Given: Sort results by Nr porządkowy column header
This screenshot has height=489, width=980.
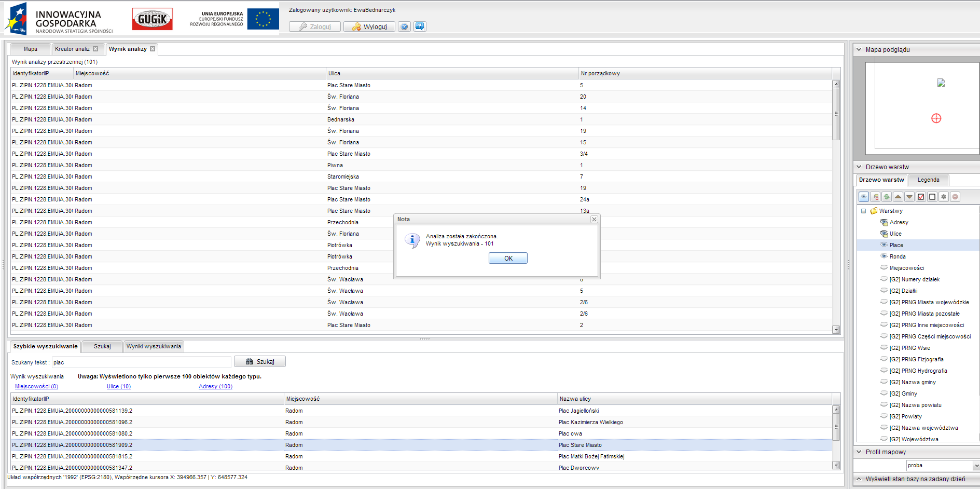Looking at the screenshot, I should (x=705, y=73).
